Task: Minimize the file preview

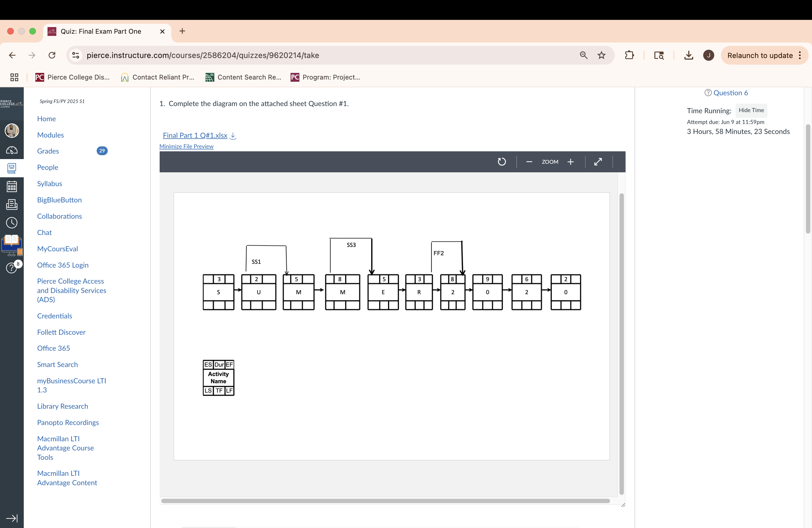Action: point(186,146)
